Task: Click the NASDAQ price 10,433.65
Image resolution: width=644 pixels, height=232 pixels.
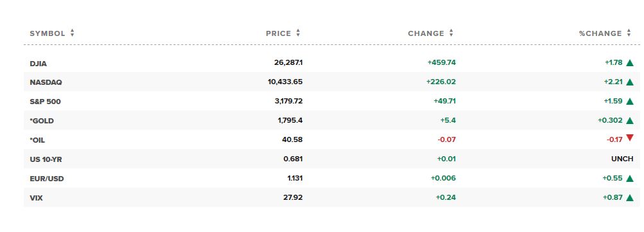Action: click(285, 82)
